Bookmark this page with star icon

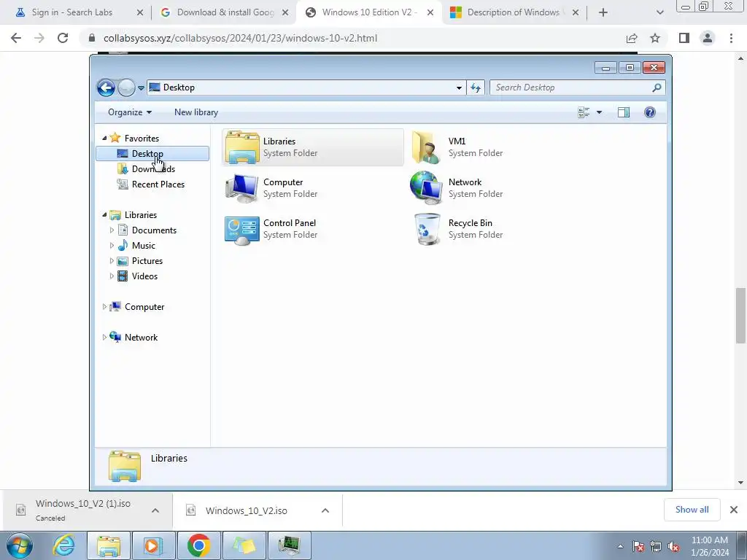pos(655,38)
